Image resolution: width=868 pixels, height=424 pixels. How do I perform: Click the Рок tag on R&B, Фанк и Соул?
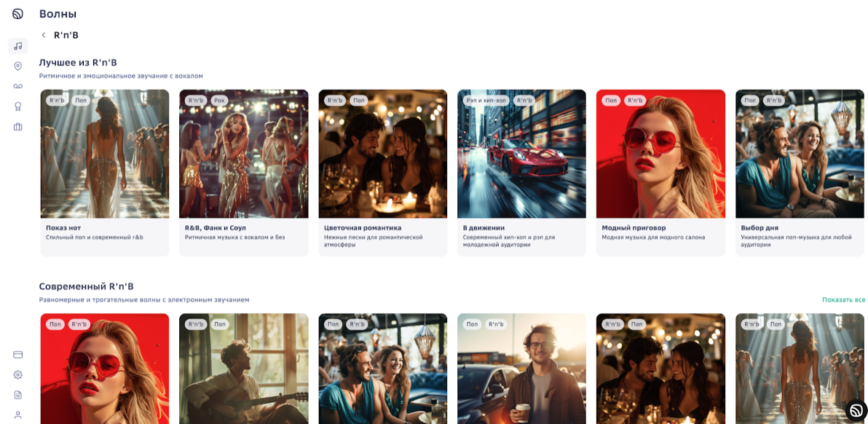(x=219, y=101)
